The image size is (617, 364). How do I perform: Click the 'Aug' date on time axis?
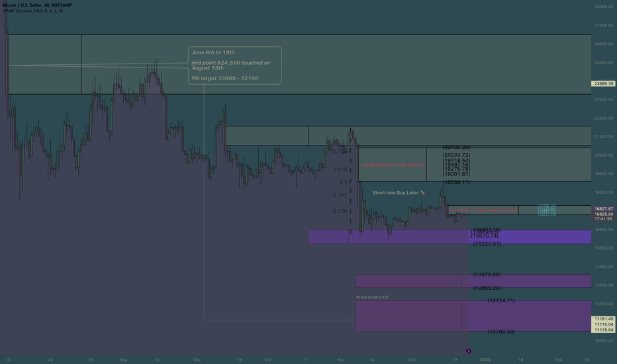(124, 359)
